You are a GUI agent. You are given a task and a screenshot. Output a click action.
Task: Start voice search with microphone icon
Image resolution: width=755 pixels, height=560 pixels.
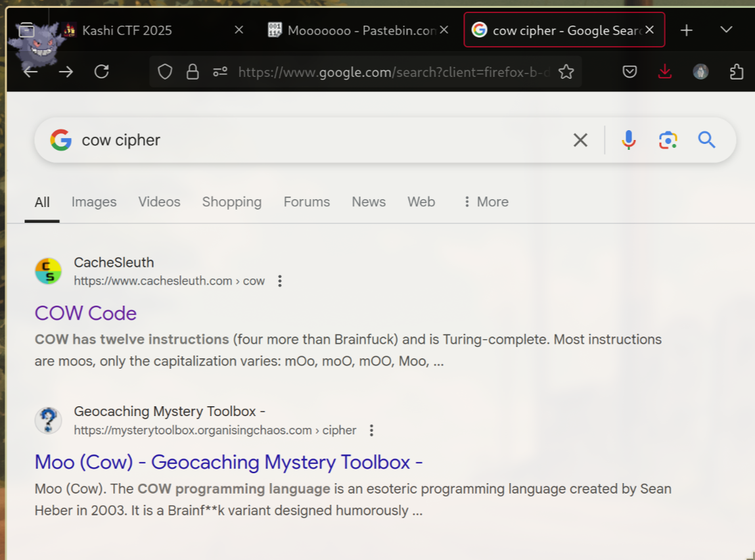[628, 140]
